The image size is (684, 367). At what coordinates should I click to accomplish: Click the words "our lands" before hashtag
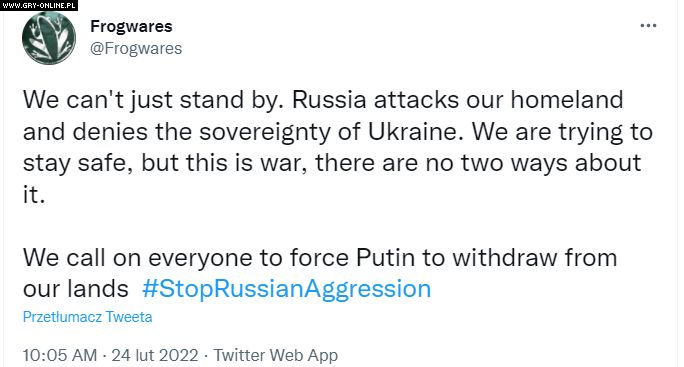pos(75,289)
